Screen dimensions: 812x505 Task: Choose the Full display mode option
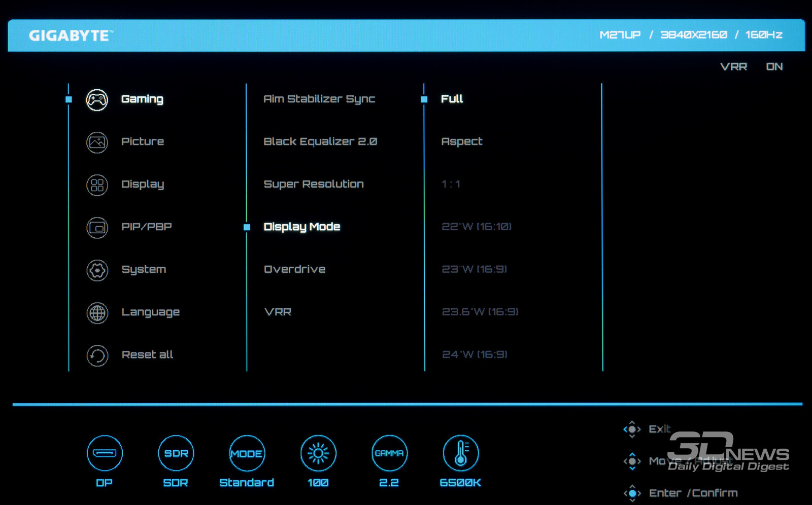pyautogui.click(x=452, y=99)
